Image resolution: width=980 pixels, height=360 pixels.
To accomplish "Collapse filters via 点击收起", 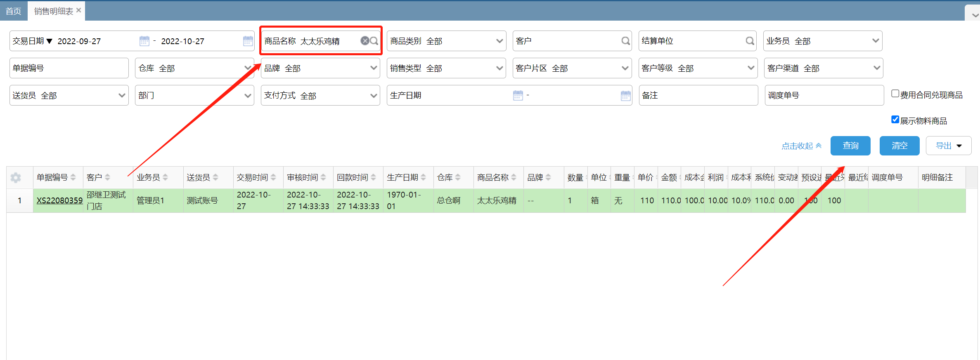I will [x=801, y=146].
